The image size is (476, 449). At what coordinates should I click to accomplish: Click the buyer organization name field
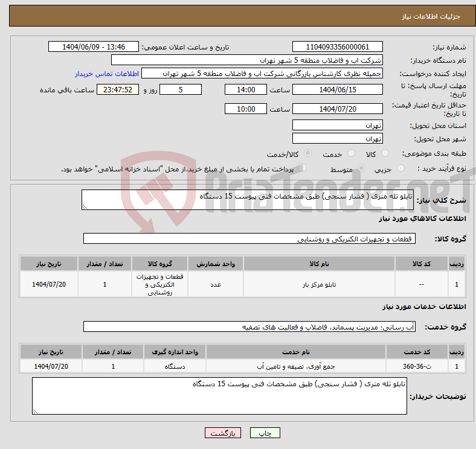(247, 60)
